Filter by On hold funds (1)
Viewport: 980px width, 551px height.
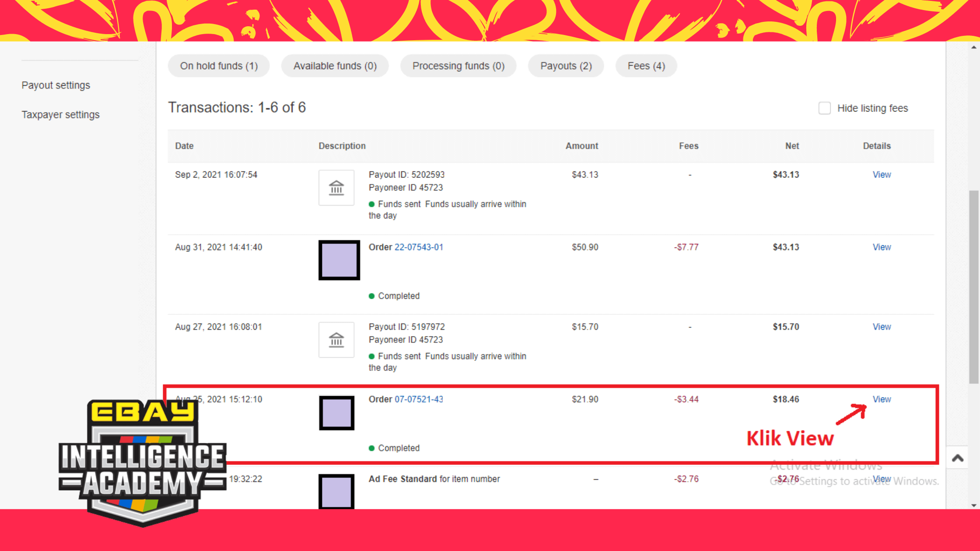coord(219,66)
